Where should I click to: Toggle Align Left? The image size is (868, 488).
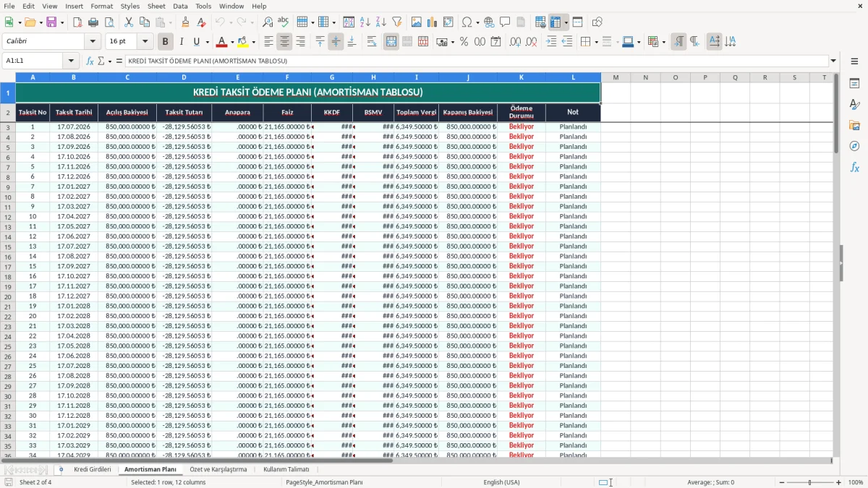268,42
